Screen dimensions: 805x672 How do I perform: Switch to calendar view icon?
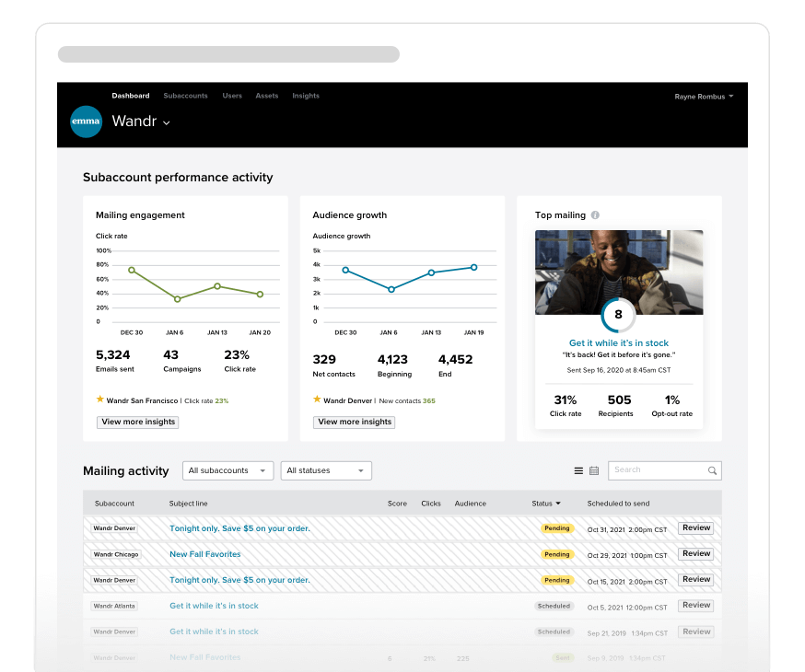click(594, 470)
